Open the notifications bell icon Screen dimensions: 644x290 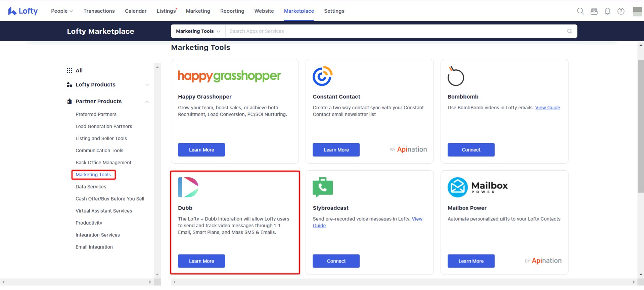[x=607, y=11]
